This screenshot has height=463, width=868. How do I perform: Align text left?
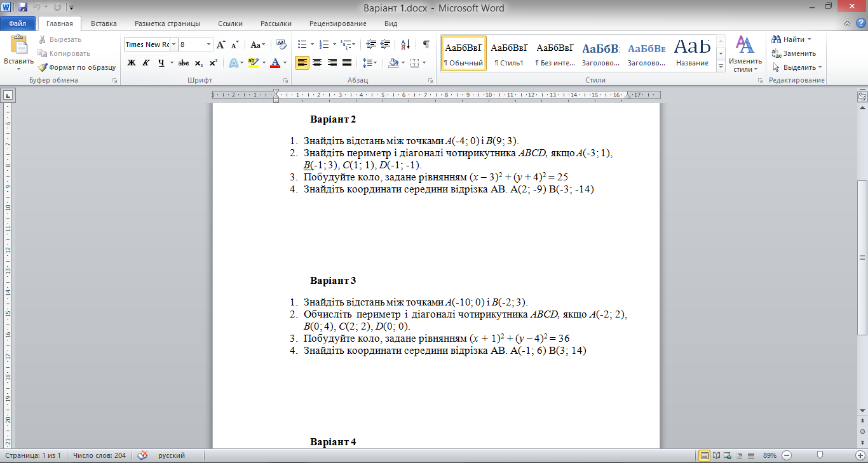(302, 63)
